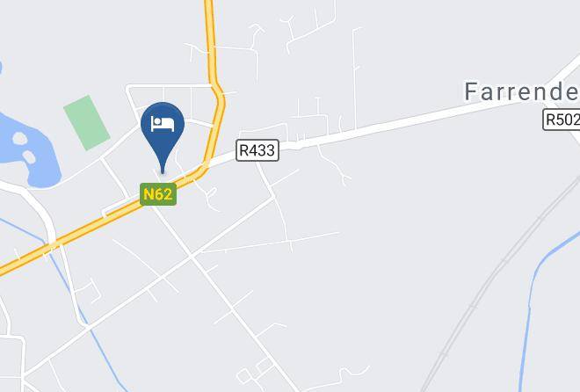Viewport: 580px width, 392px height.
Task: Click the green sports field rectangle
Action: [x=86, y=123]
